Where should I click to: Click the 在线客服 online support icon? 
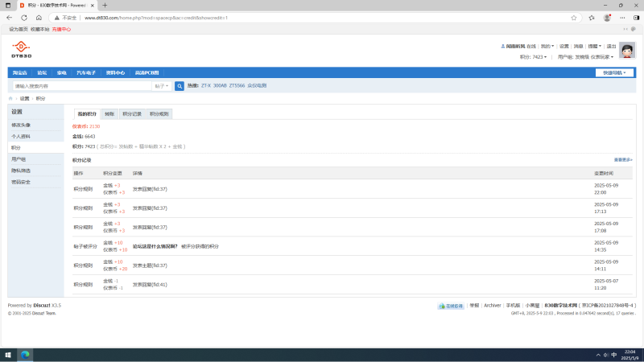tap(451, 306)
